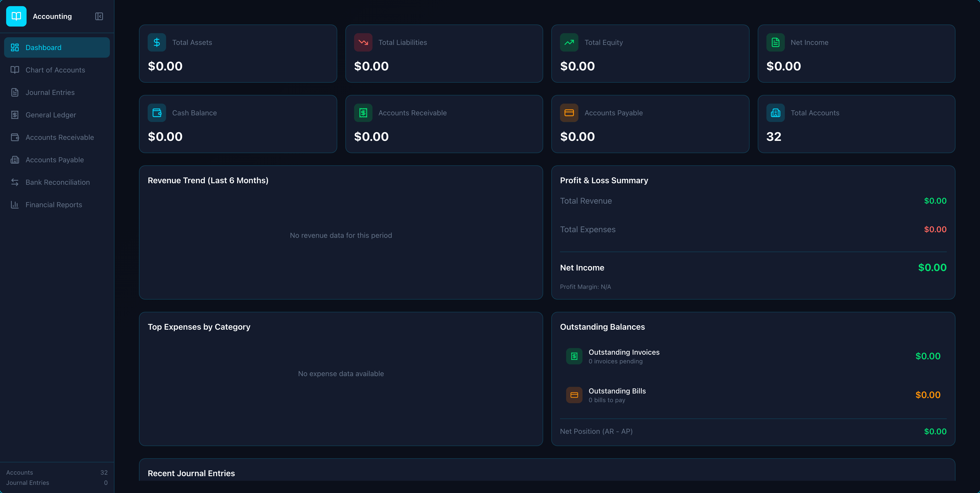Open Bank Reconciliation from the sidebar
The width and height of the screenshot is (980, 493).
[57, 182]
